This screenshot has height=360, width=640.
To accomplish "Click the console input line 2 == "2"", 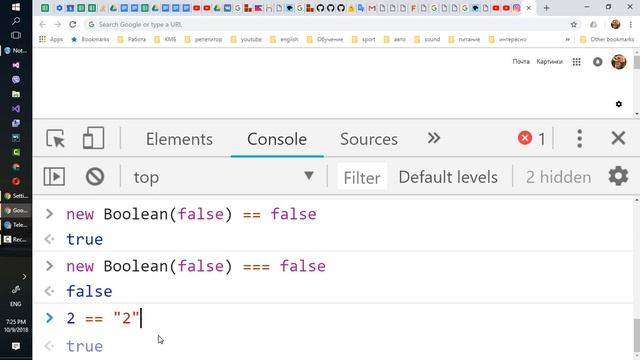I will pos(103,318).
